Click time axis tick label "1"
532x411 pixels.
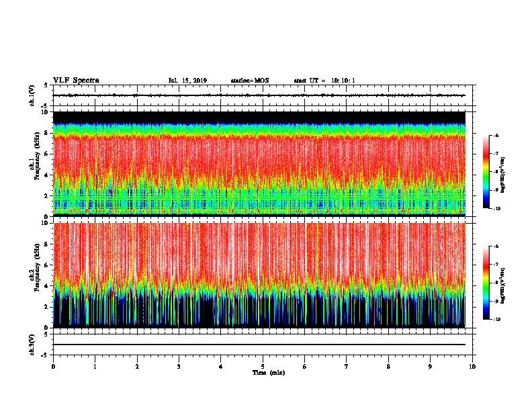pyautogui.click(x=95, y=367)
